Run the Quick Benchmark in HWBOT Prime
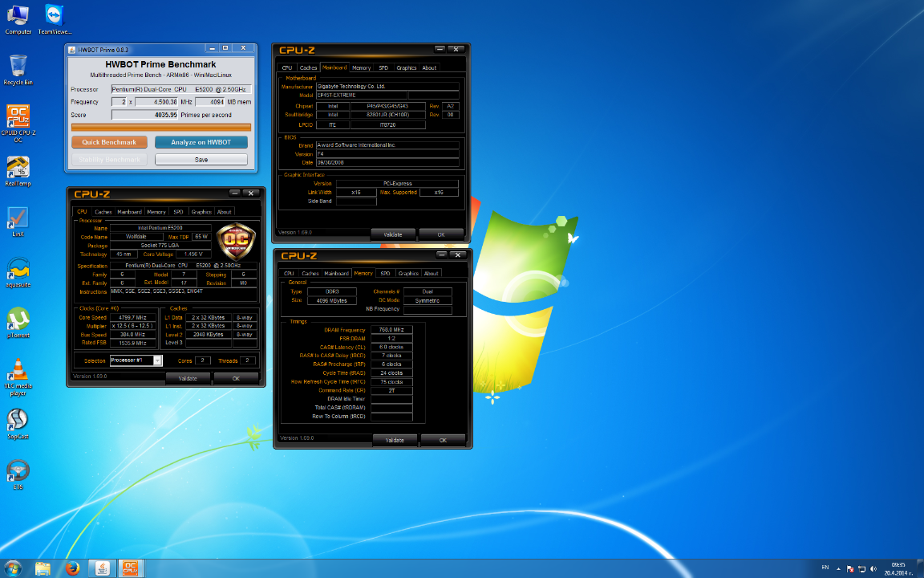This screenshot has height=578, width=924. [110, 142]
